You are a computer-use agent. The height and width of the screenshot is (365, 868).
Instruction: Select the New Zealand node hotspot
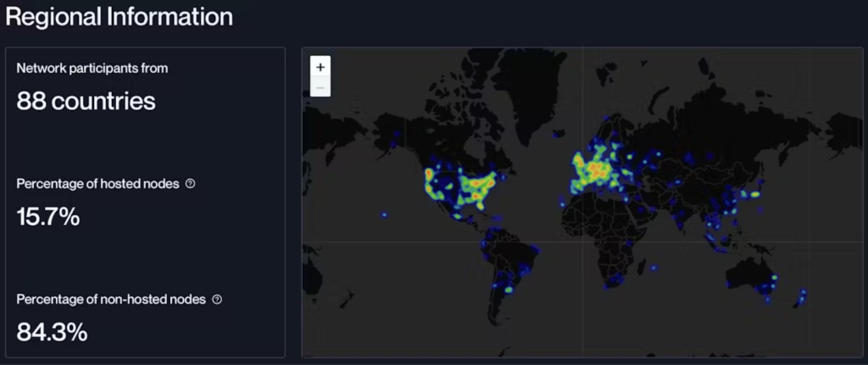(x=802, y=296)
